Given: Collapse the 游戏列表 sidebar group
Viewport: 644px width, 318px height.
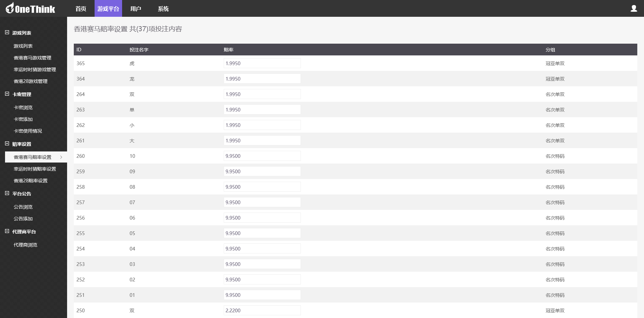Looking at the screenshot, I should [x=7, y=33].
